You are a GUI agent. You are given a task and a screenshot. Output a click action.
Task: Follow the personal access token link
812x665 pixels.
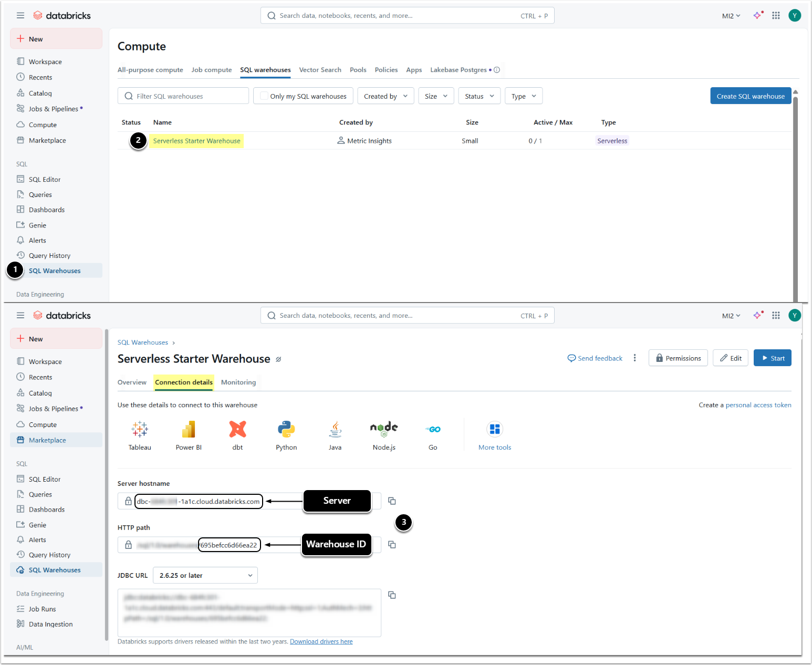[758, 405]
